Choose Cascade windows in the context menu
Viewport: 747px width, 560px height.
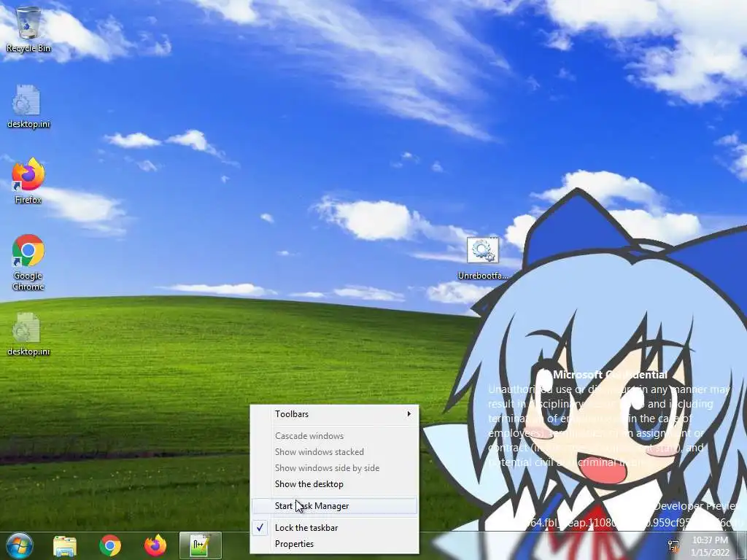click(x=335, y=436)
